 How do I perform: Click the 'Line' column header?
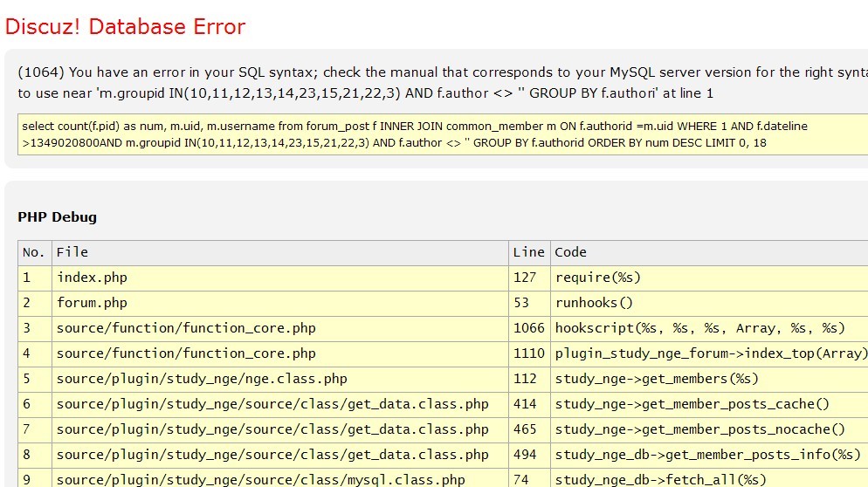click(x=529, y=253)
